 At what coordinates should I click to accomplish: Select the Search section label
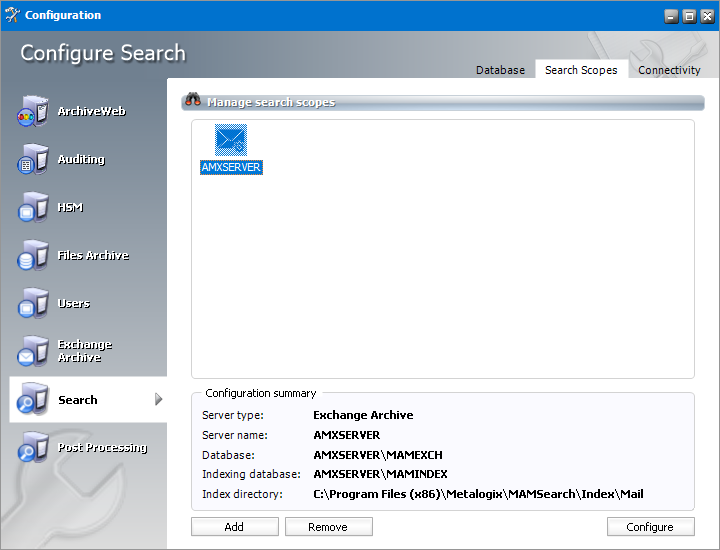point(78,400)
